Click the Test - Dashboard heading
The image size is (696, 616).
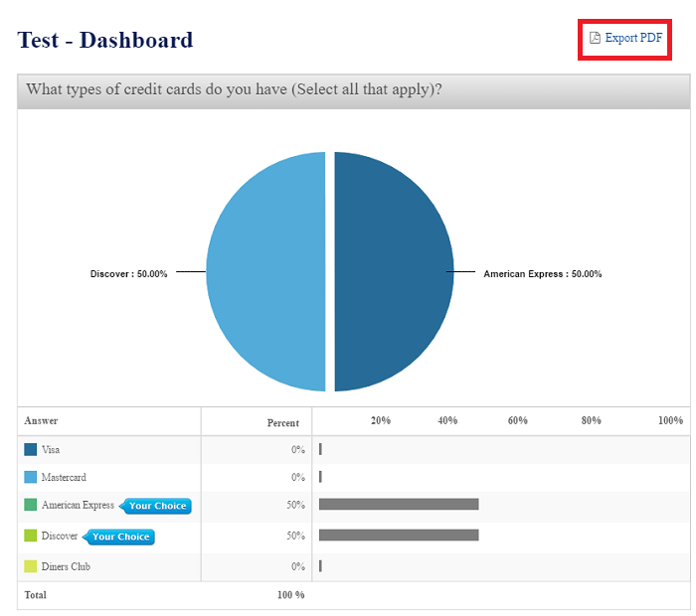105,40
